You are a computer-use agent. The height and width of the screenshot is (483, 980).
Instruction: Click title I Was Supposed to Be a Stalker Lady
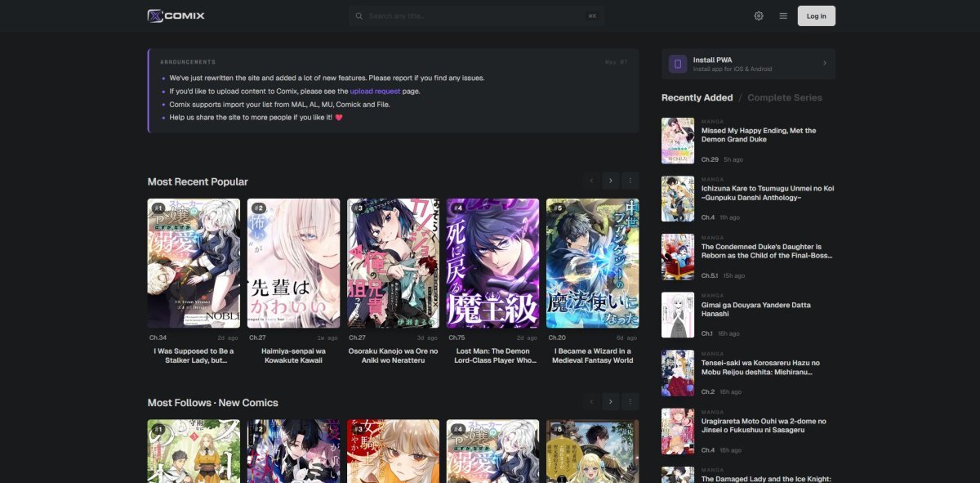point(194,356)
